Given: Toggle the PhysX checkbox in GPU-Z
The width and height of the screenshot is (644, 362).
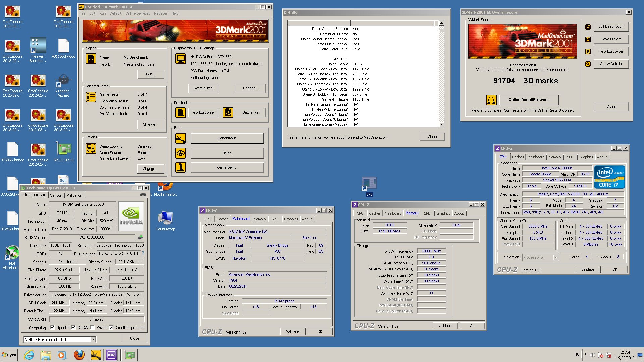Looking at the screenshot, I should coord(92,328).
